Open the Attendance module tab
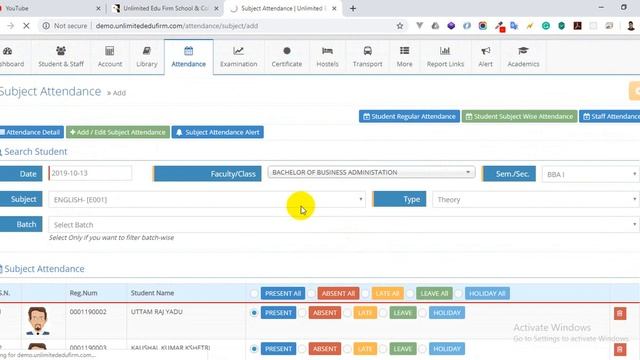The width and height of the screenshot is (640, 360). click(189, 57)
